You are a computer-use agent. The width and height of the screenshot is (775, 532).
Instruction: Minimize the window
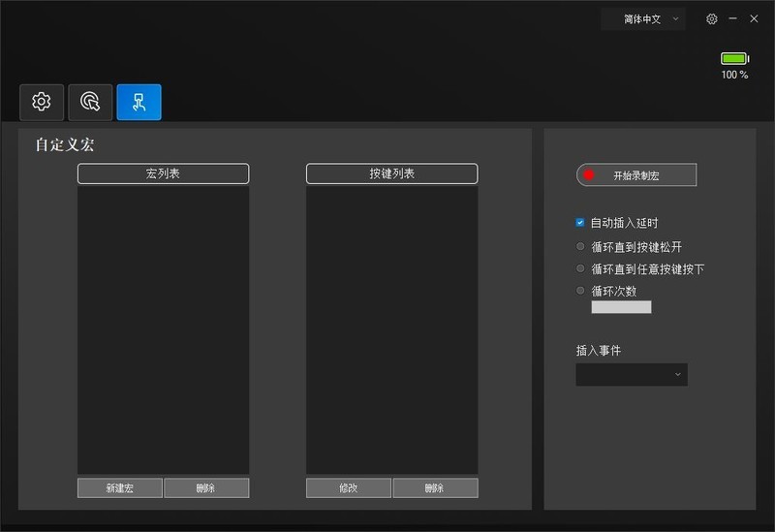732,18
